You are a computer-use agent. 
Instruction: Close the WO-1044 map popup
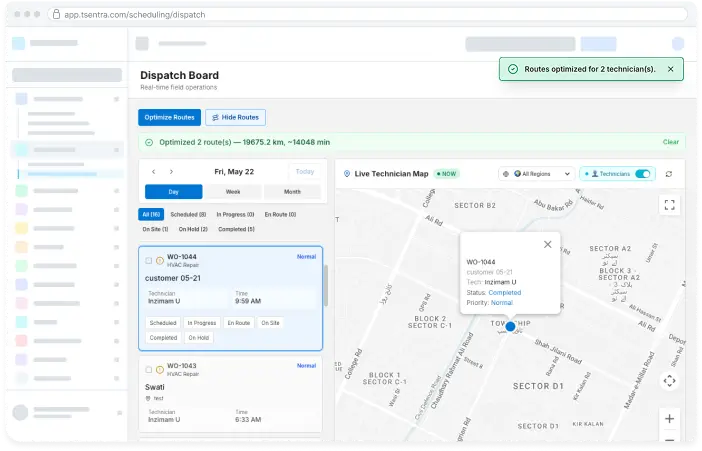pos(548,245)
